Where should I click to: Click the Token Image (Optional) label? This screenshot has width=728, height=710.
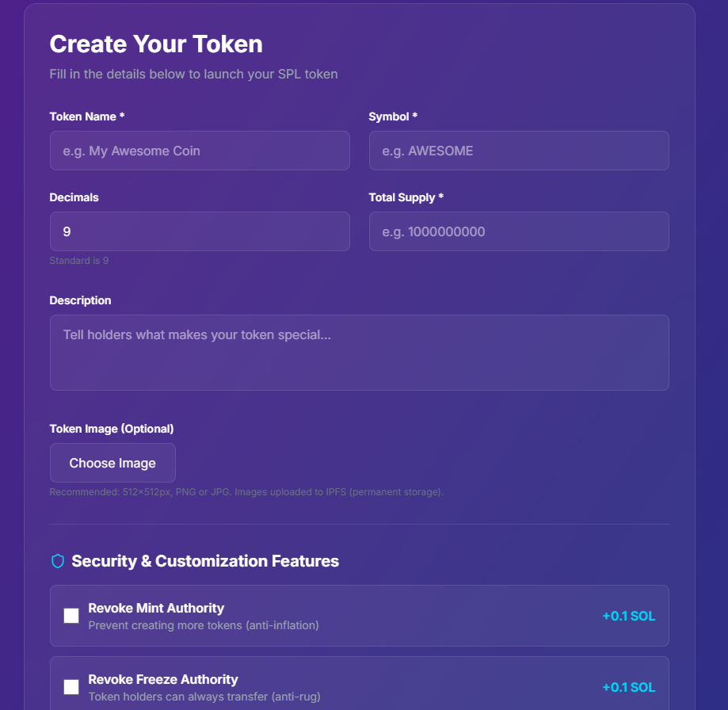click(111, 429)
